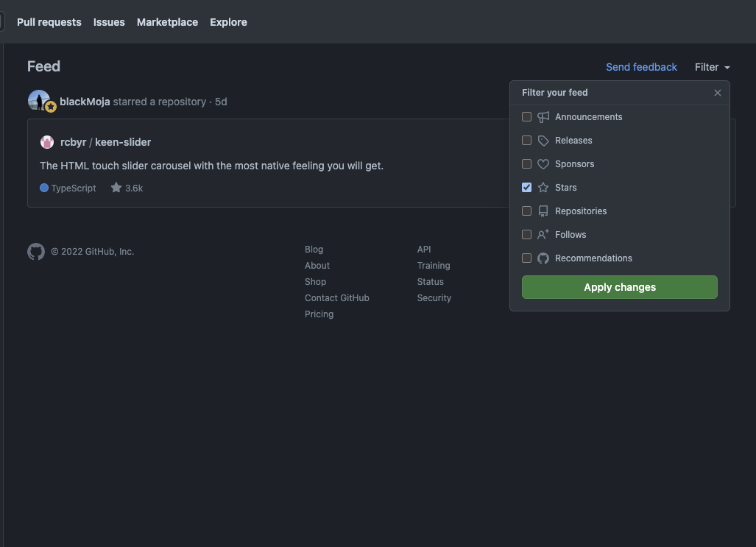Open the Security footer link
The image size is (756, 547).
tap(434, 297)
